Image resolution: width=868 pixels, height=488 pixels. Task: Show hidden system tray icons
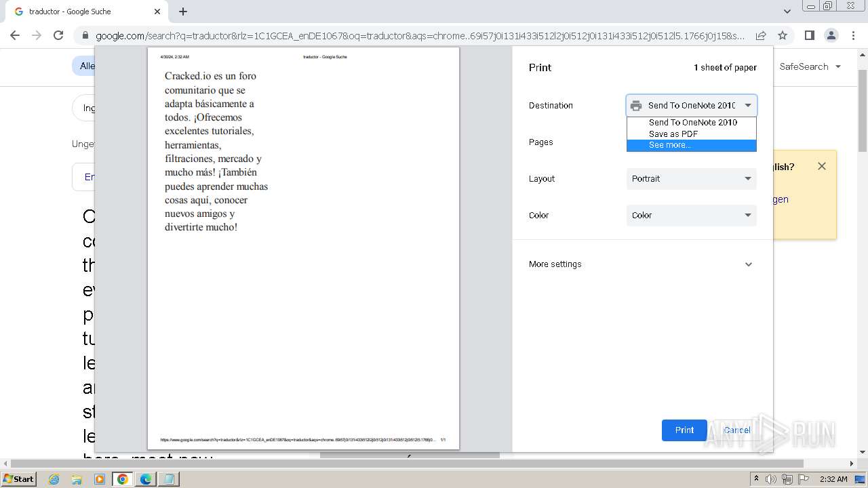click(756, 479)
